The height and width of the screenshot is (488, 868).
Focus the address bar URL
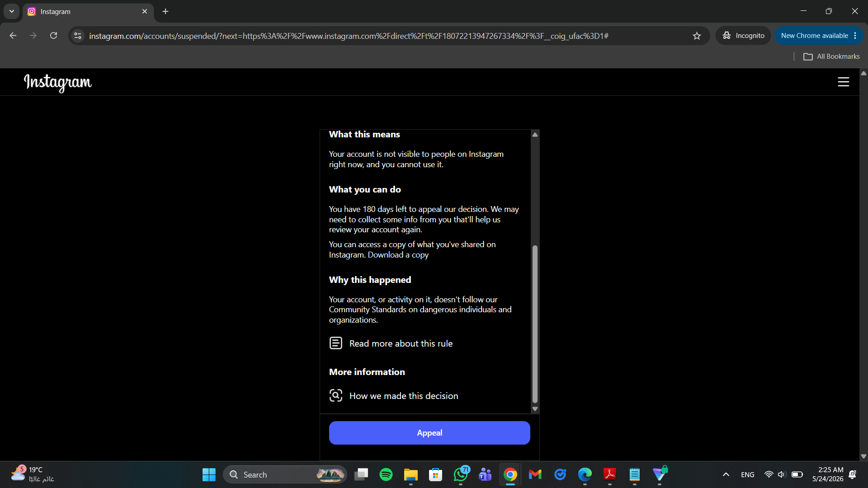349,36
